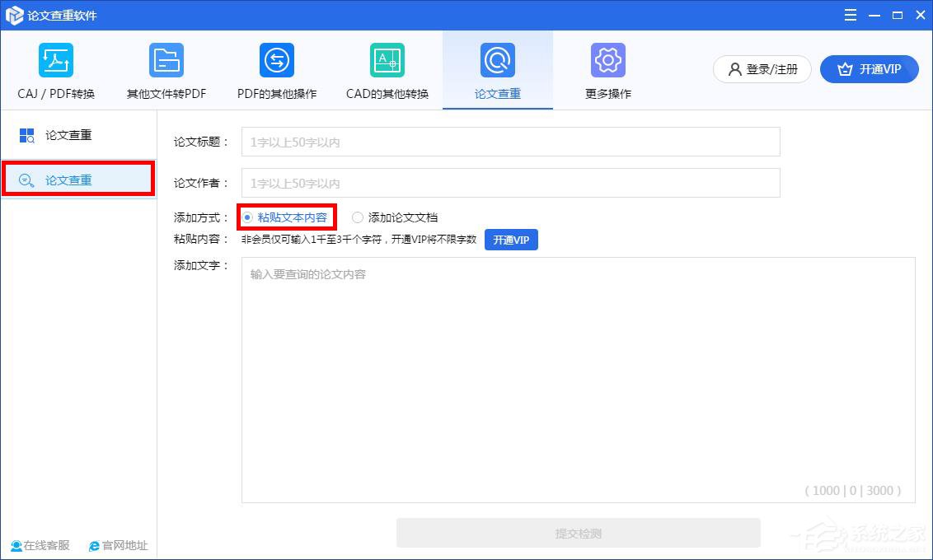Click the top-right 开通VIP crown button

(x=870, y=69)
